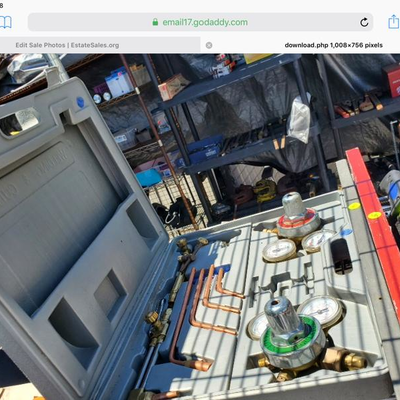Viewport: 400px width, 400px height.
Task: Open the share sheet icon
Action: tap(394, 22)
